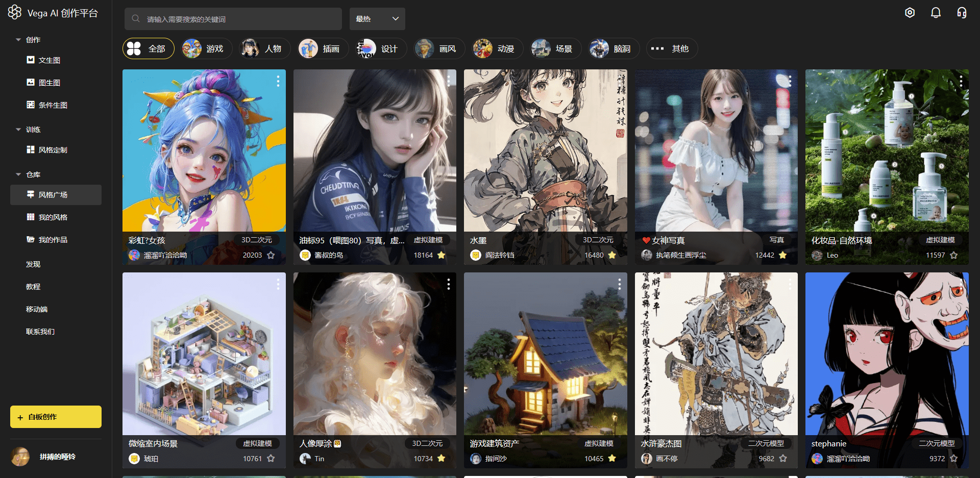Toggle favorite star on 化妆品-自然环境 card
Viewport: 980px width, 478px height.
(x=954, y=255)
